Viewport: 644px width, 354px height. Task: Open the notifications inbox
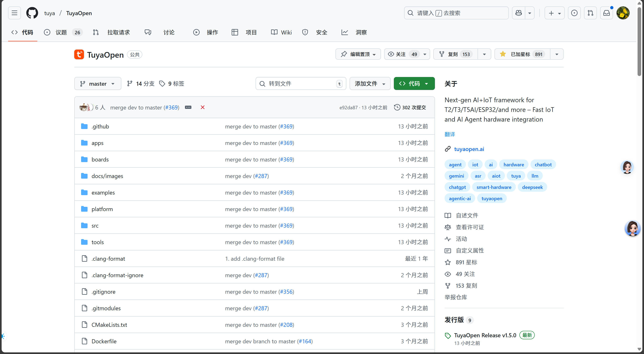point(607,13)
